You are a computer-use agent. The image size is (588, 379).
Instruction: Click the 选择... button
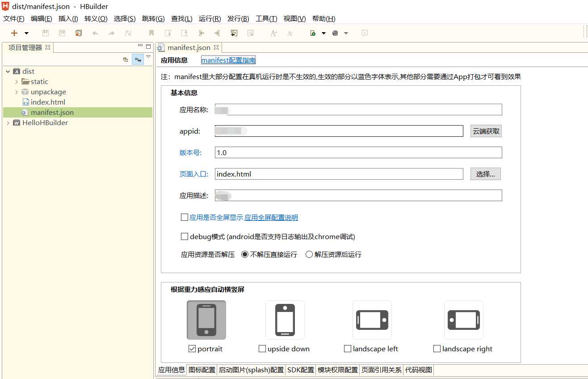click(x=485, y=174)
